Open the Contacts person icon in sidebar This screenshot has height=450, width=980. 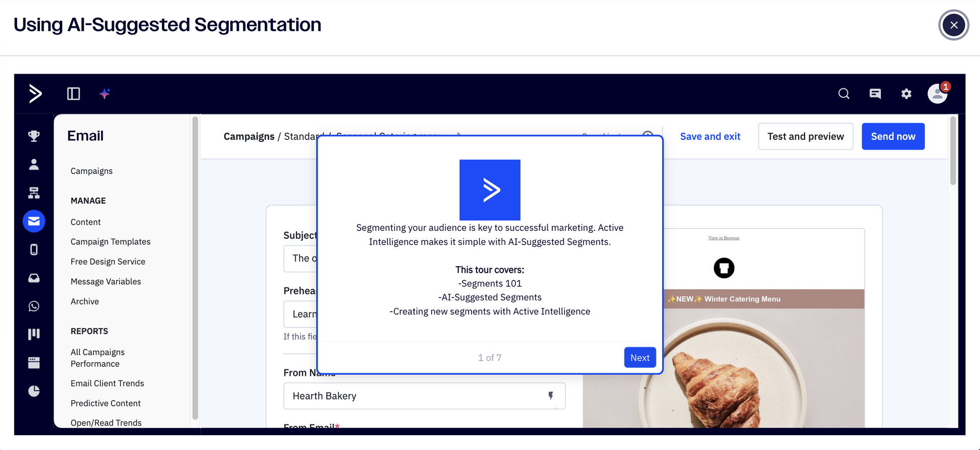(34, 164)
